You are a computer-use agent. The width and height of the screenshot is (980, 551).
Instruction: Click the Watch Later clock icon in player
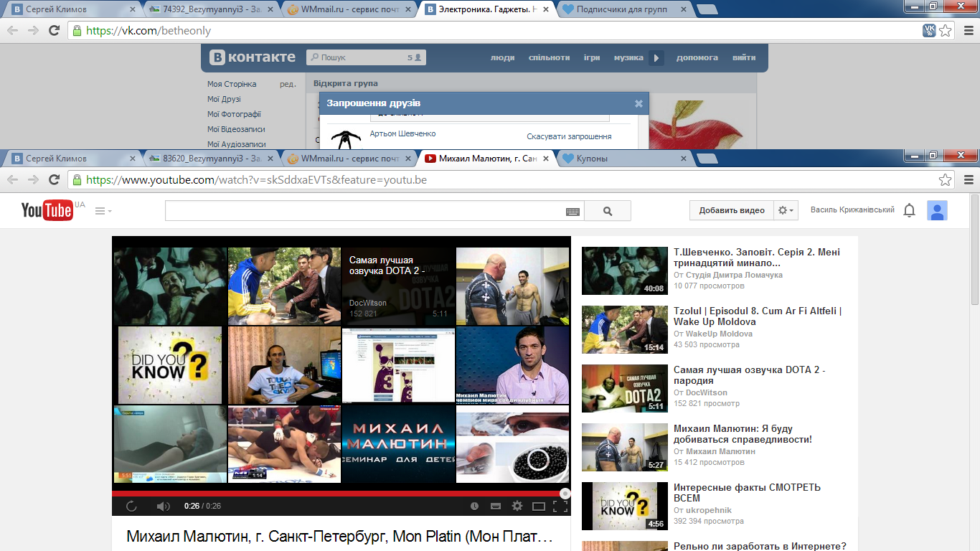point(474,507)
